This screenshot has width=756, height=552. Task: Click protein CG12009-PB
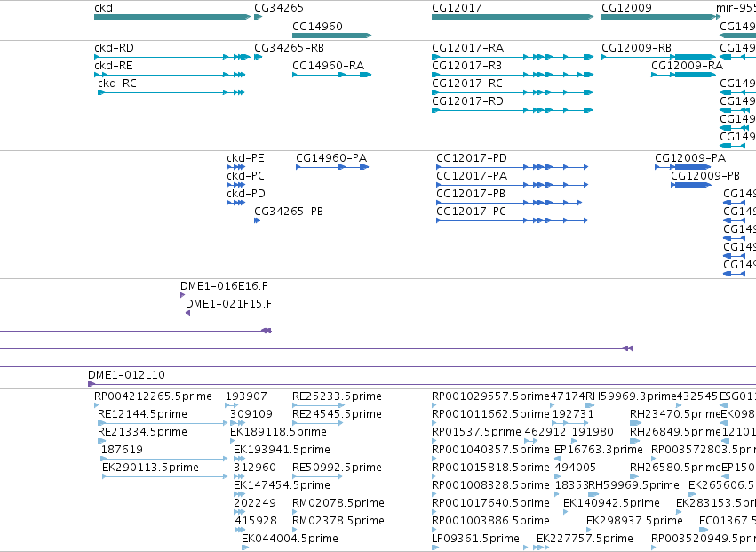691,185
